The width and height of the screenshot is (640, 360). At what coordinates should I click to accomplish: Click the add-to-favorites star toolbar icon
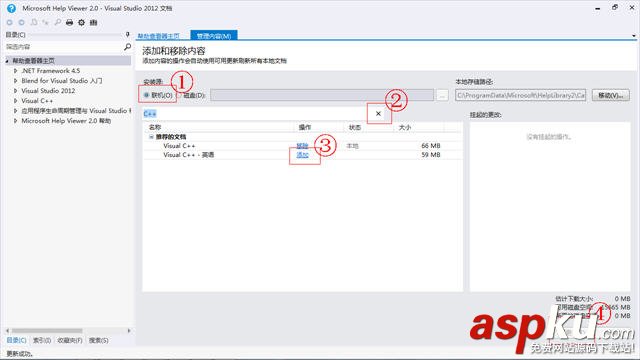45,22
